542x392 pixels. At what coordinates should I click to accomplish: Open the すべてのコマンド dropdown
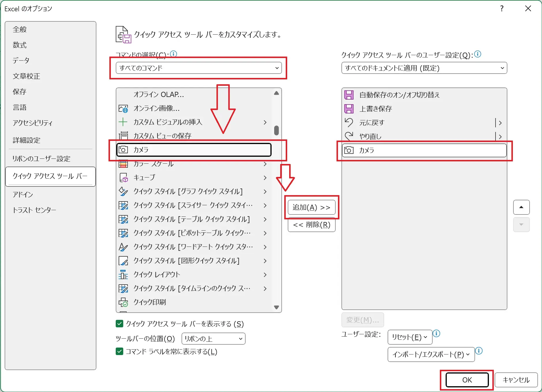(199, 68)
